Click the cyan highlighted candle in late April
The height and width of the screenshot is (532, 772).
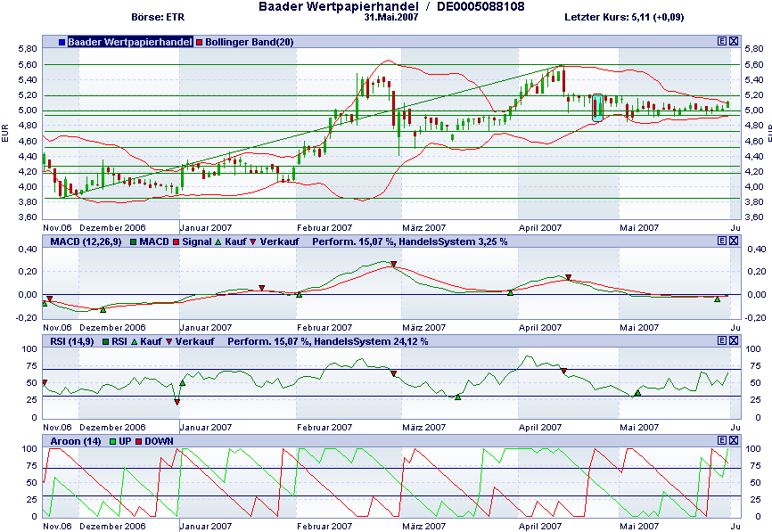pyautogui.click(x=597, y=107)
